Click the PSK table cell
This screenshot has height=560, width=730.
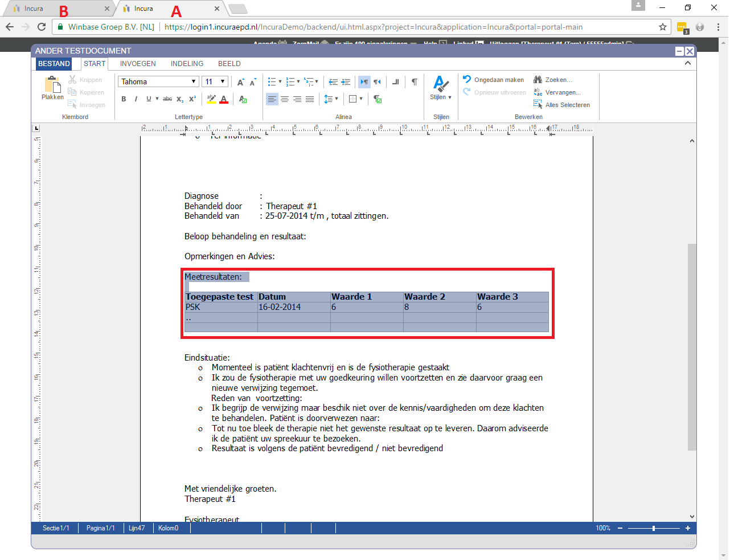221,307
